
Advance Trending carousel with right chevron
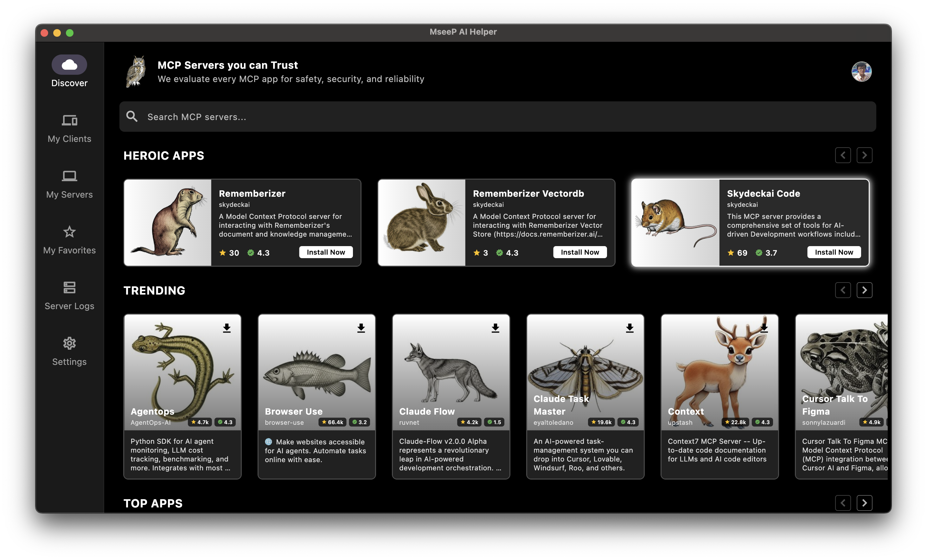click(x=864, y=290)
